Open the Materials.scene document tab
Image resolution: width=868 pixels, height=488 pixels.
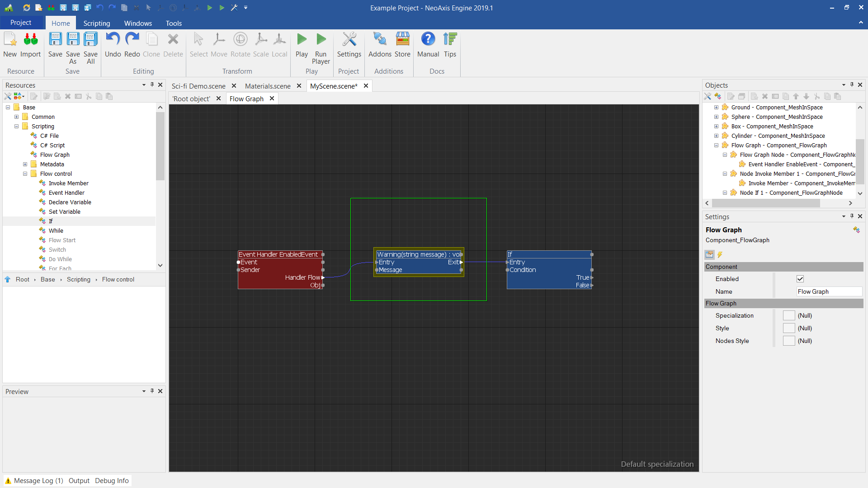268,86
